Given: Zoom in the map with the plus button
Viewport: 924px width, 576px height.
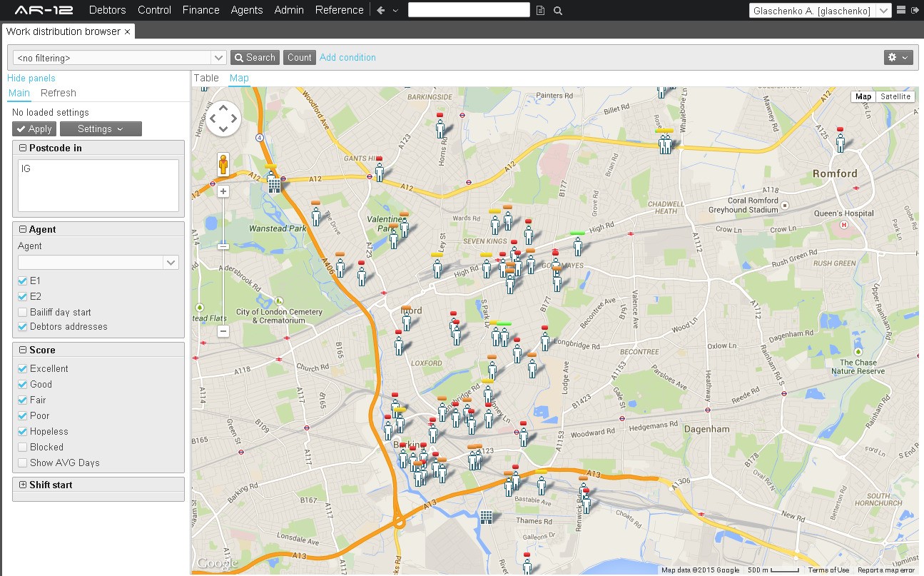Looking at the screenshot, I should pos(223,191).
